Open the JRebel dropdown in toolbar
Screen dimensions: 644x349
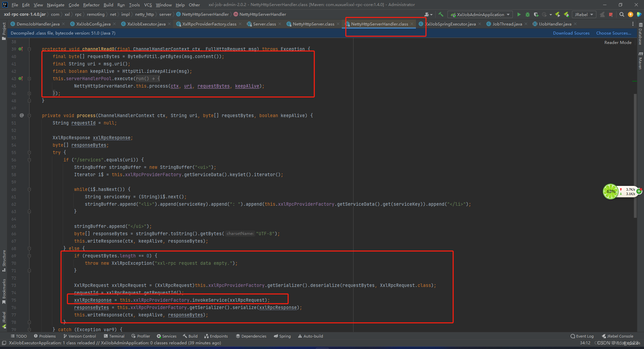click(x=584, y=14)
